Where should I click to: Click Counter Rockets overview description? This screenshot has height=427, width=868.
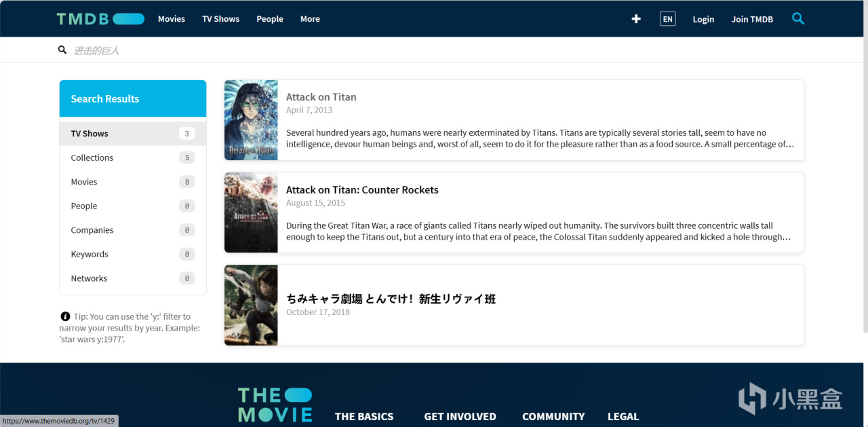tap(539, 231)
